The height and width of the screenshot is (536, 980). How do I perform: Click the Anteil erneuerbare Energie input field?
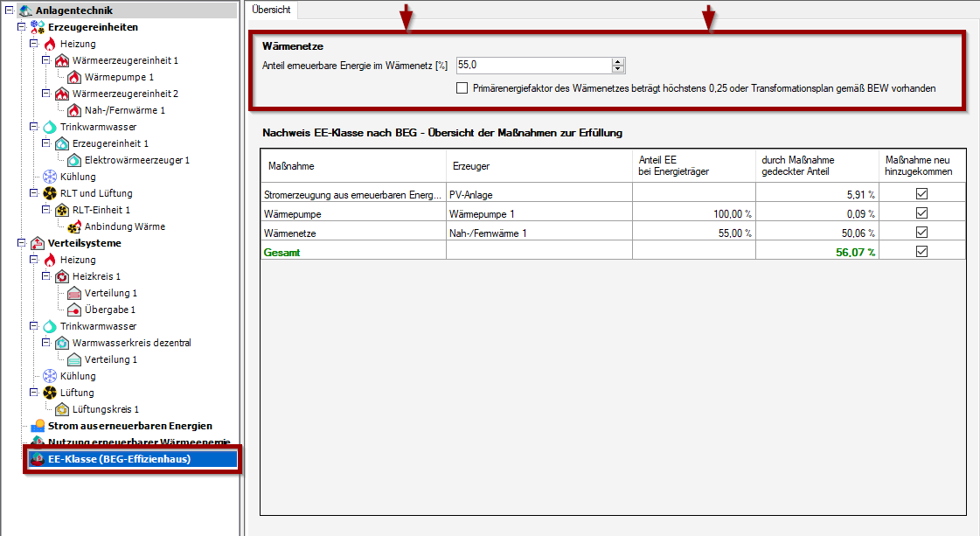[533, 65]
